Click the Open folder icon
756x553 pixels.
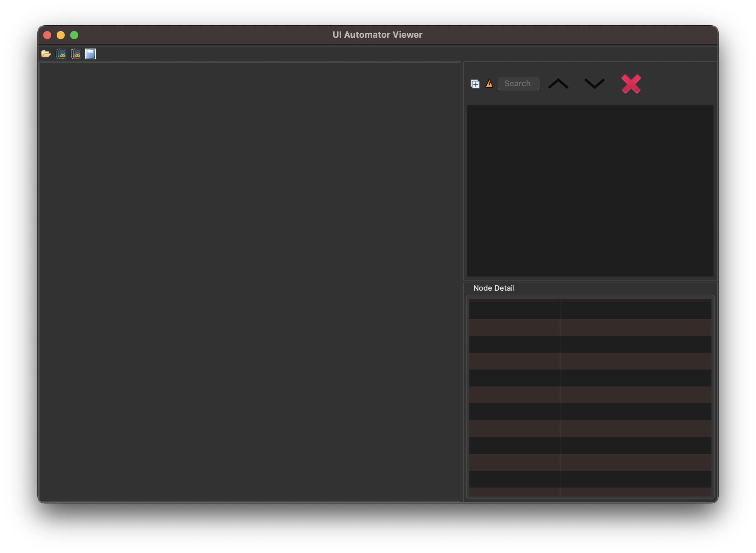(46, 54)
